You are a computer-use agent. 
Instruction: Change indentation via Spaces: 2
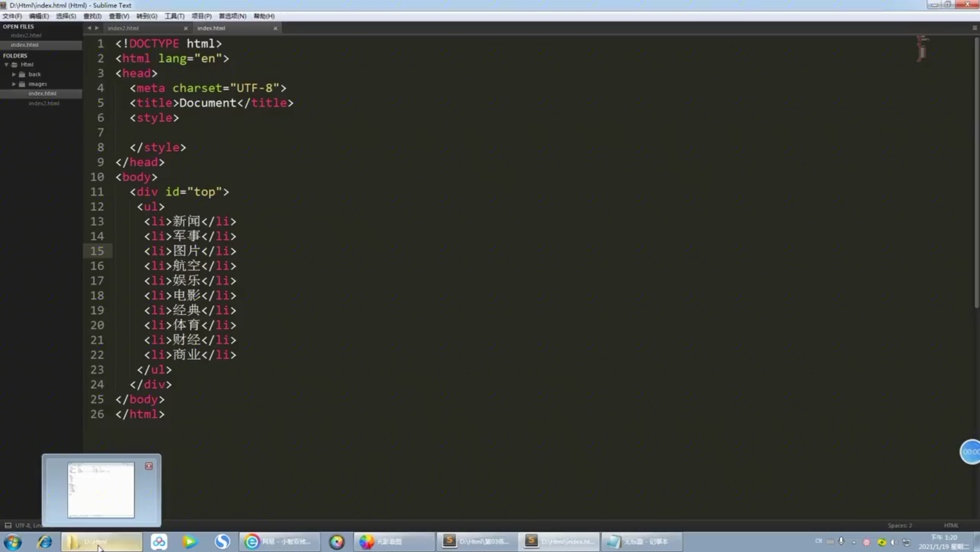pos(900,525)
